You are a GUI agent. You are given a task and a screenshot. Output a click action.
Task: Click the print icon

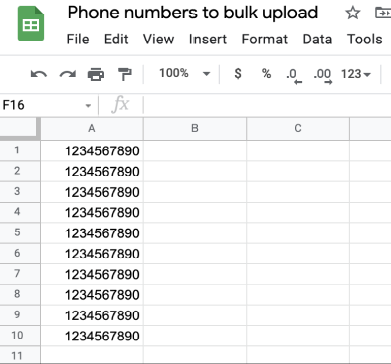coord(96,74)
